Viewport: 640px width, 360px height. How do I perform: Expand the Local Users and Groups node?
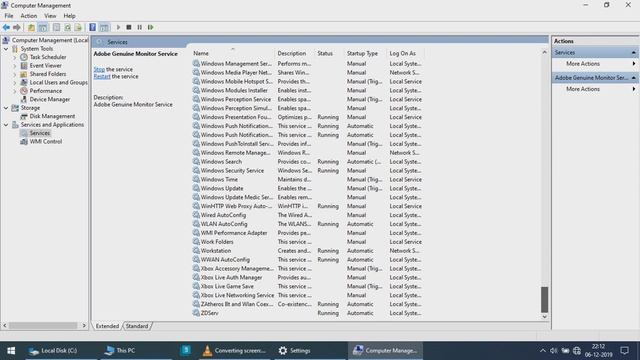tap(15, 82)
